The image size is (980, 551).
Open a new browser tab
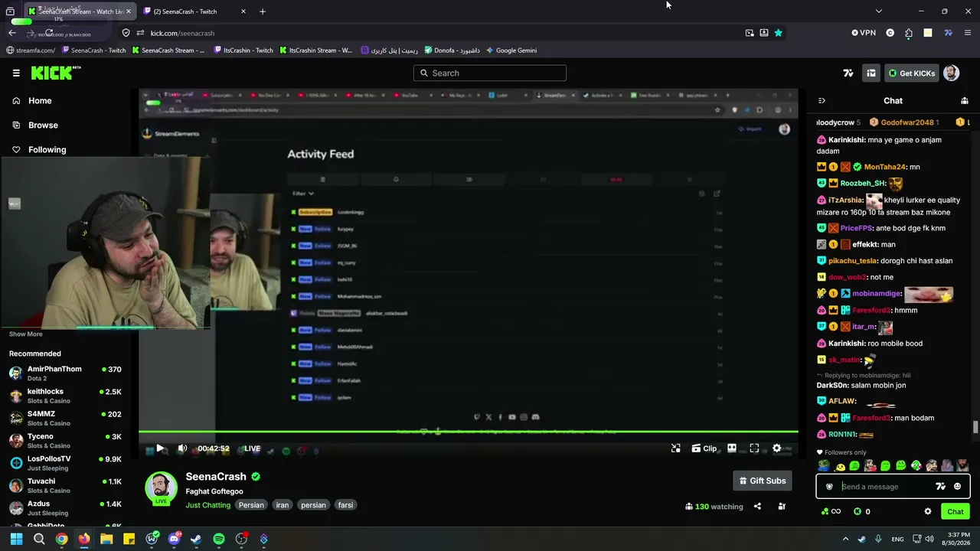coord(263,11)
